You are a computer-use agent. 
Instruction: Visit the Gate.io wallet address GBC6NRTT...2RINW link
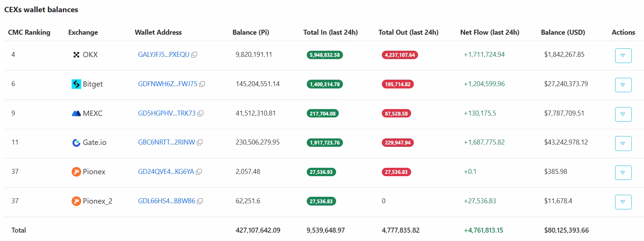[166, 142]
